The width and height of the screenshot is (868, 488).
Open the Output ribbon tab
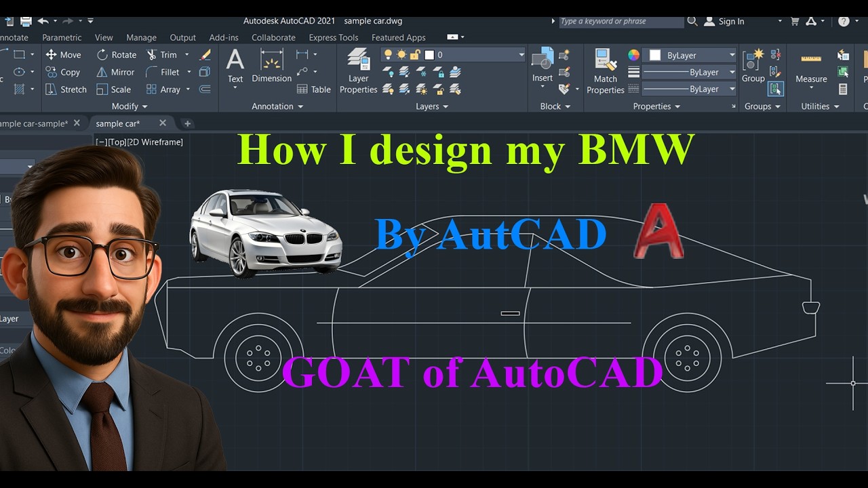(182, 37)
